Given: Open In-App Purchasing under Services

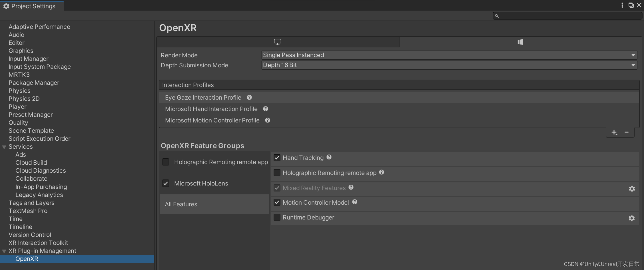Looking at the screenshot, I should coord(41,187).
